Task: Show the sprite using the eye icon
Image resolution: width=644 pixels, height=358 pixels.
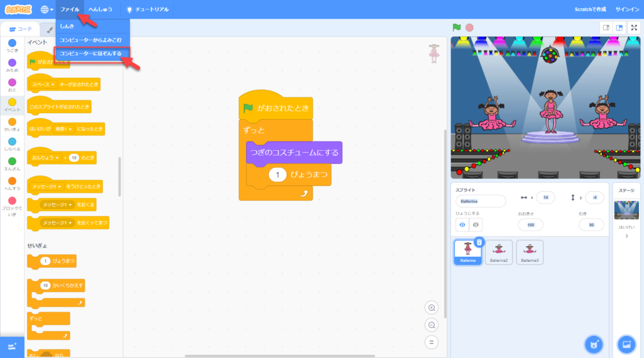Action: click(462, 225)
